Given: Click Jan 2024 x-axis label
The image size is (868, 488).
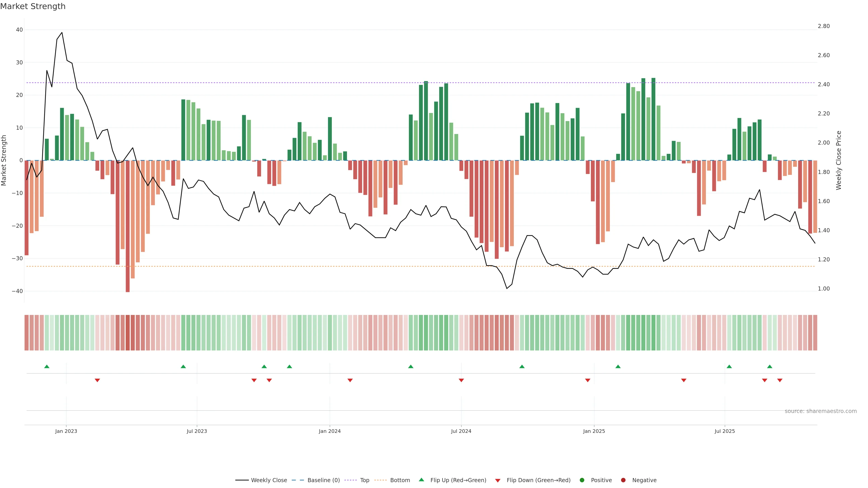Looking at the screenshot, I should [330, 431].
